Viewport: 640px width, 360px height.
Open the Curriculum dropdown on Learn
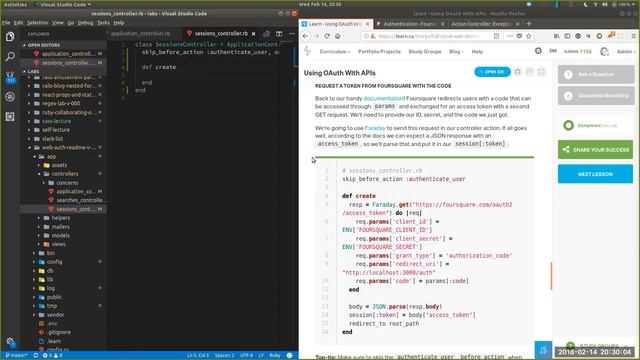334,52
